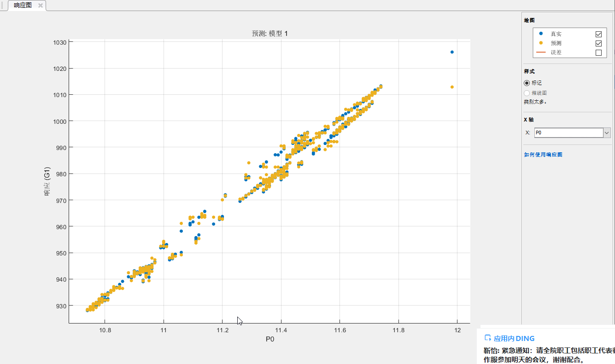Click the tab strip drag handle
The height and width of the screenshot is (364, 615).
point(3,5)
